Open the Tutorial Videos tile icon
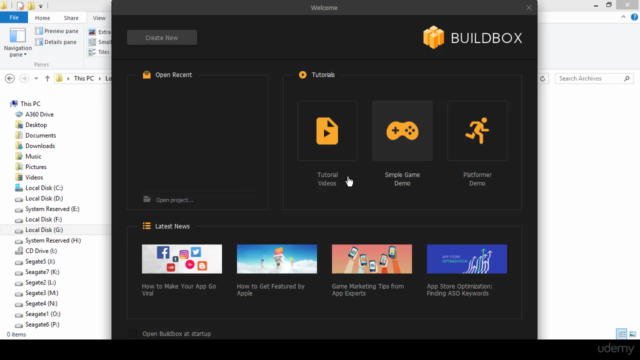Viewport: 640px width, 360px height. coord(327,131)
